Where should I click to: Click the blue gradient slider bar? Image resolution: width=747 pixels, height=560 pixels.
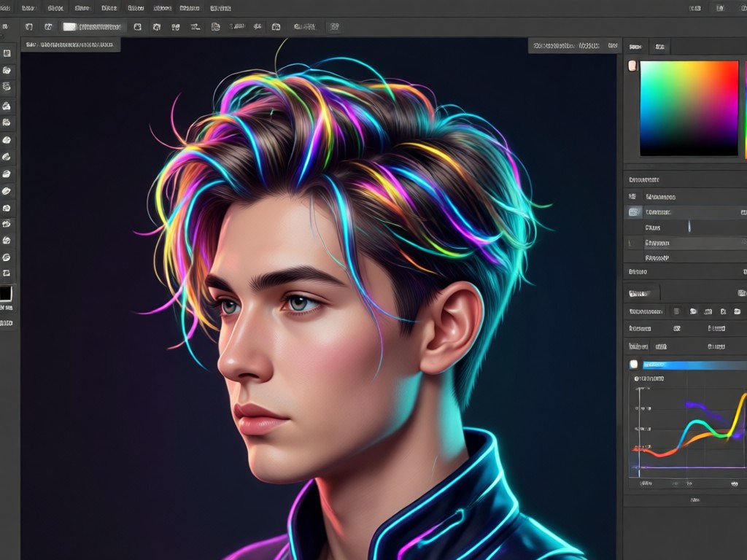(694, 365)
